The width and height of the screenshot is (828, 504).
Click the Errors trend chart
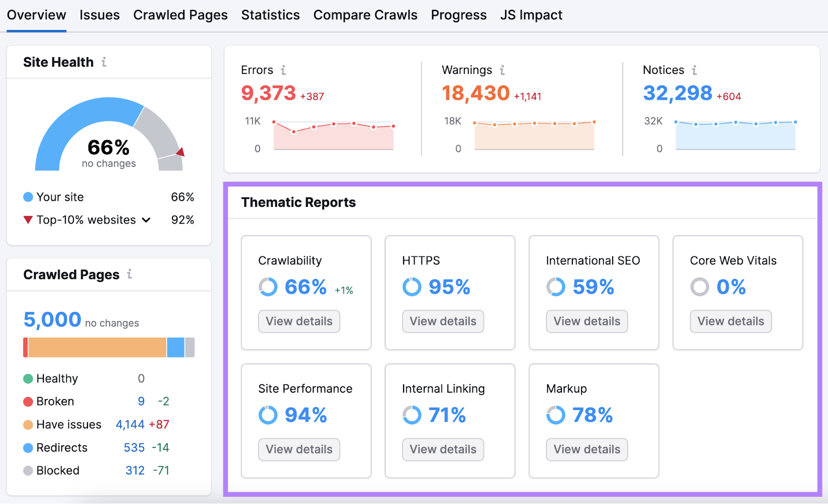333,136
